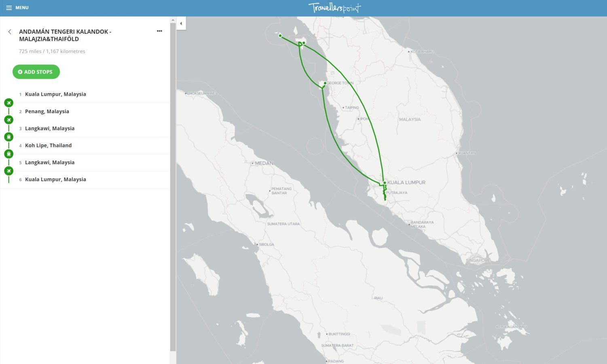Click the westernmost green map marker at Koh Lipe
This screenshot has height=364, width=607.
280,36
